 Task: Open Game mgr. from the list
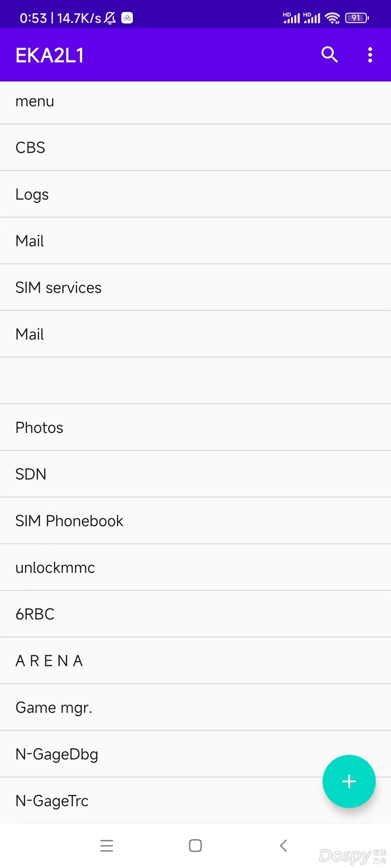tap(195, 707)
